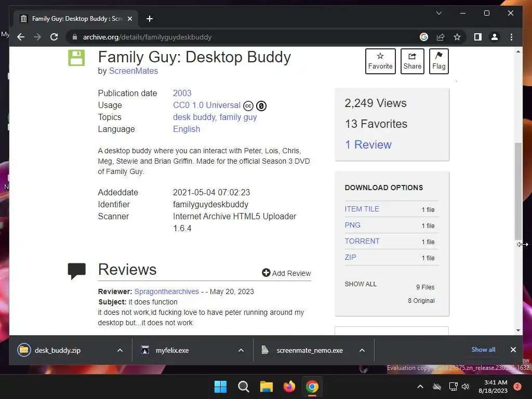Open the CC0 1.0 Universal license link
Screen dimensions: 532x399
(x=207, y=105)
